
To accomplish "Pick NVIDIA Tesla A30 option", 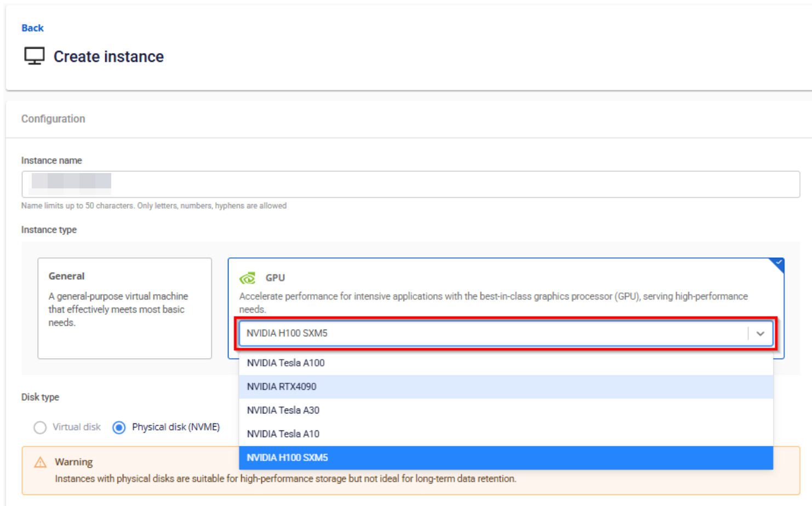I will click(x=506, y=410).
